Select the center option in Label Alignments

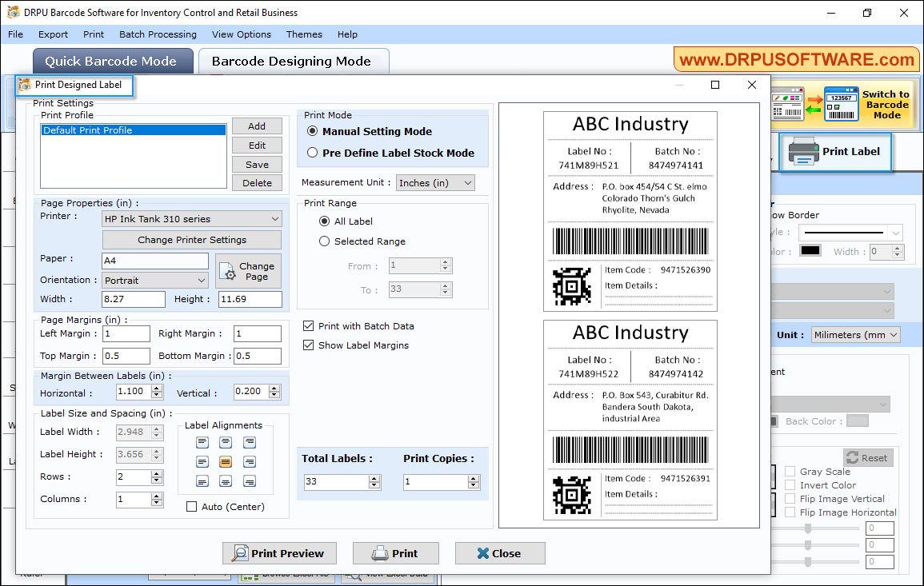coord(226,461)
